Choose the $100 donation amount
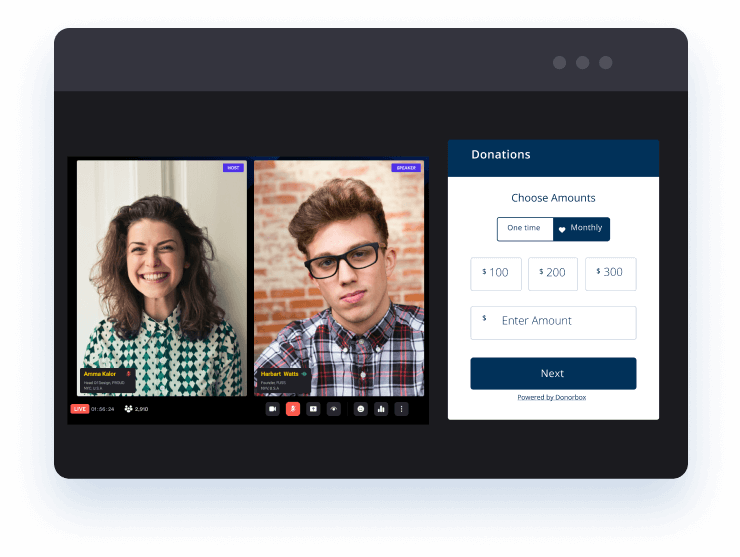740x557 pixels. pyautogui.click(x=496, y=273)
